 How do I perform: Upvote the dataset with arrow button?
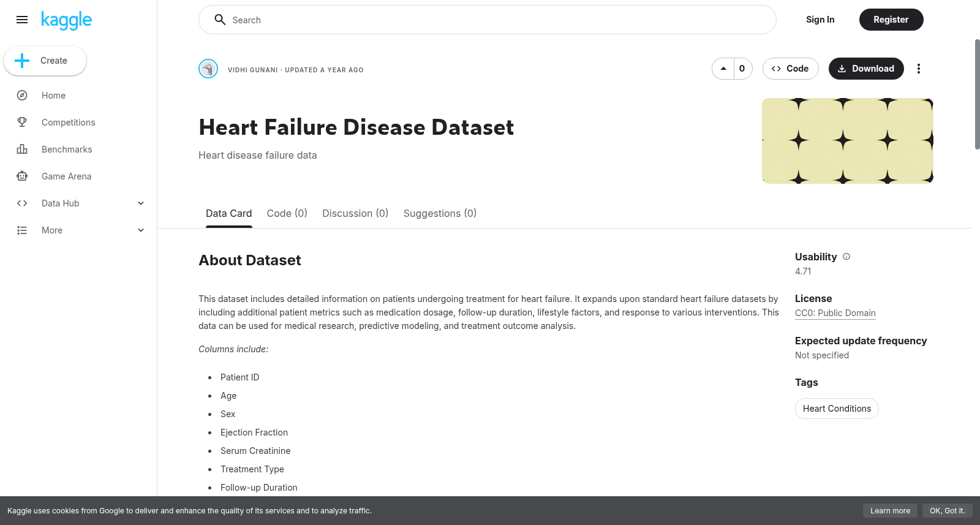pyautogui.click(x=723, y=69)
